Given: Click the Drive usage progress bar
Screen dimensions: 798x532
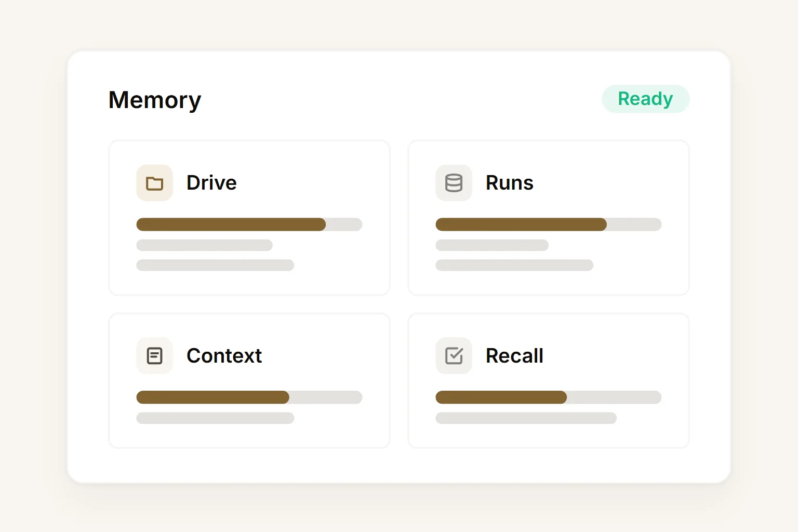Looking at the screenshot, I should coord(249,224).
